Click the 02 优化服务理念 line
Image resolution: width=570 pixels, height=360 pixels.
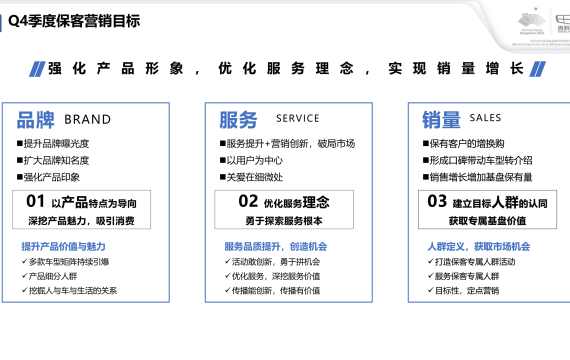coord(284,201)
